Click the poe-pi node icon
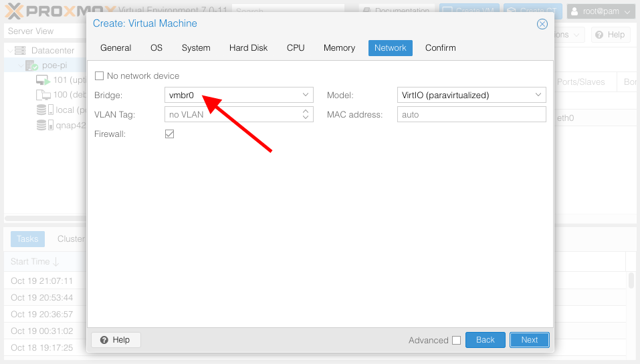Image resolution: width=640 pixels, height=364 pixels. pos(31,65)
